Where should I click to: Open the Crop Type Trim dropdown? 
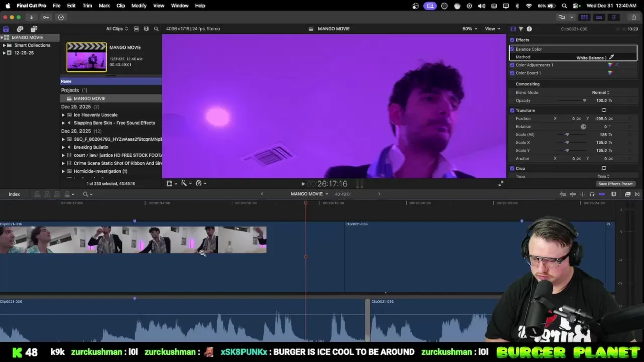[603, 176]
